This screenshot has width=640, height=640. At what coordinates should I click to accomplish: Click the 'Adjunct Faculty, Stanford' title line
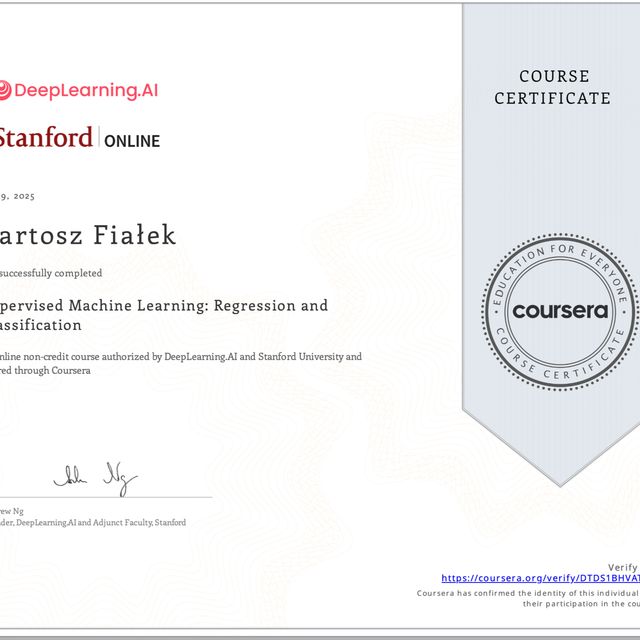click(x=93, y=522)
